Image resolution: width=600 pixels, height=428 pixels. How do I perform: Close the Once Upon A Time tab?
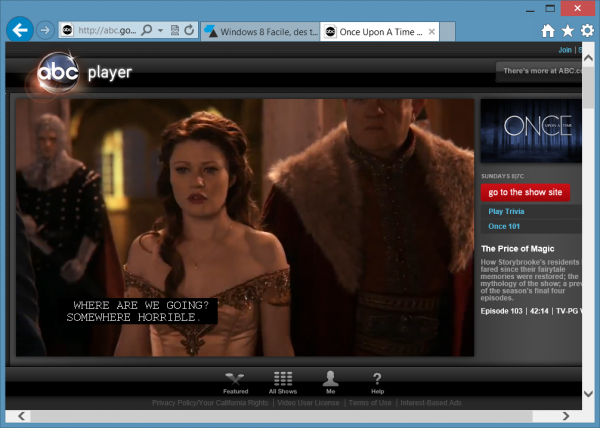click(432, 32)
